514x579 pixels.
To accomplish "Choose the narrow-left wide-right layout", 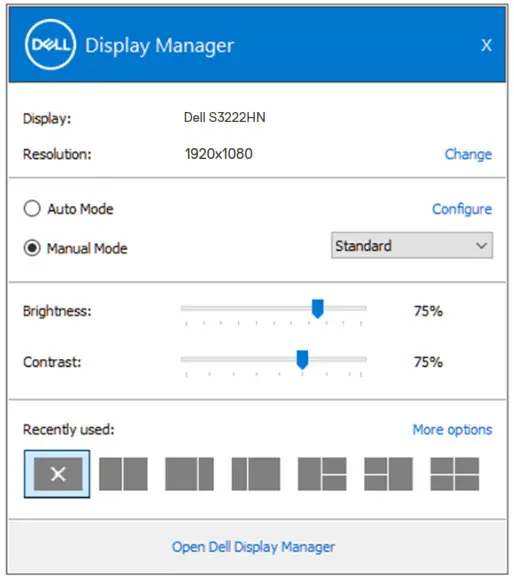I will point(256,474).
